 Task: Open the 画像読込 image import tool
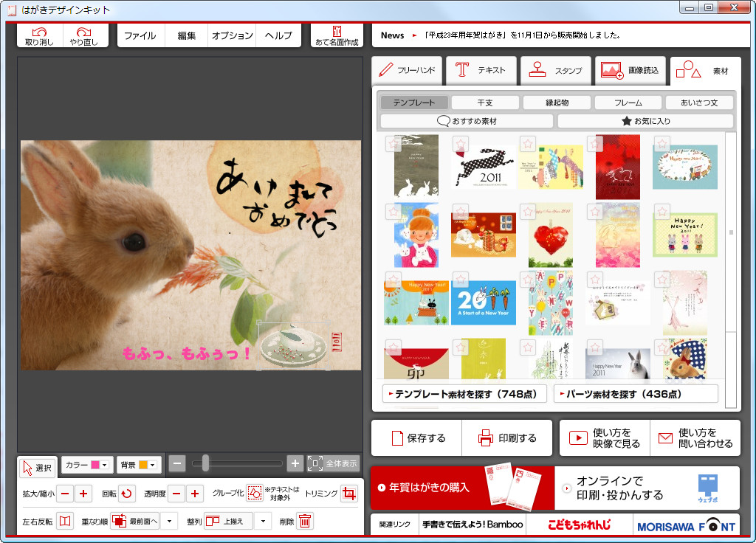coord(630,70)
